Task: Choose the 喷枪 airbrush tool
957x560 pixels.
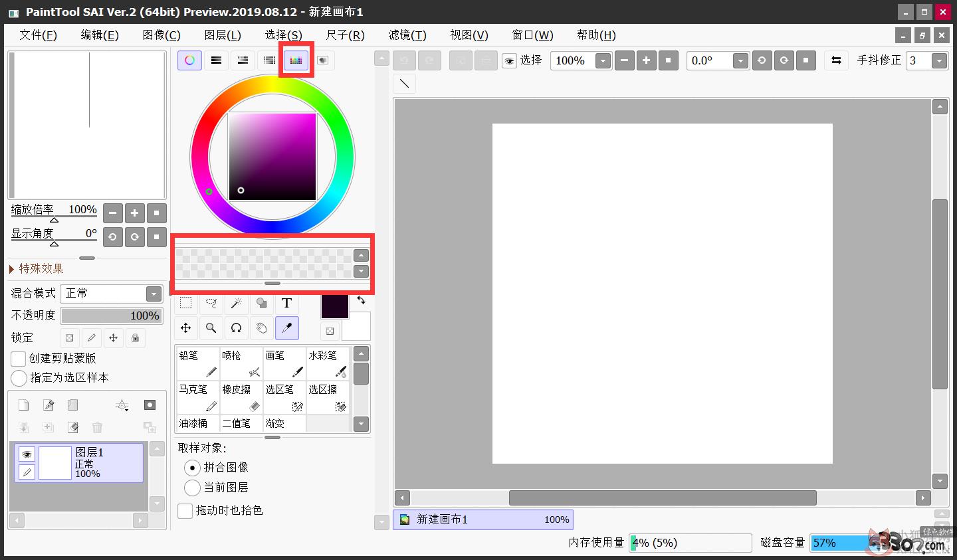Action: 241,363
